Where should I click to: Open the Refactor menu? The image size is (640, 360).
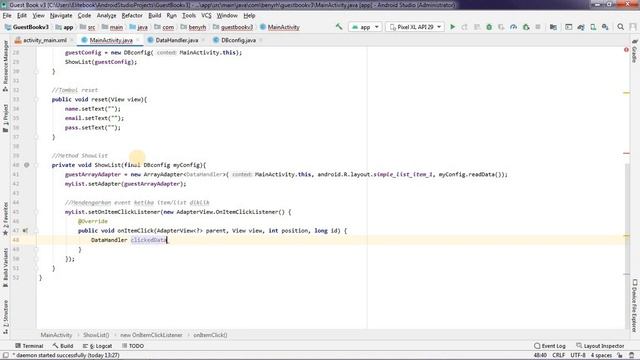[132, 16]
